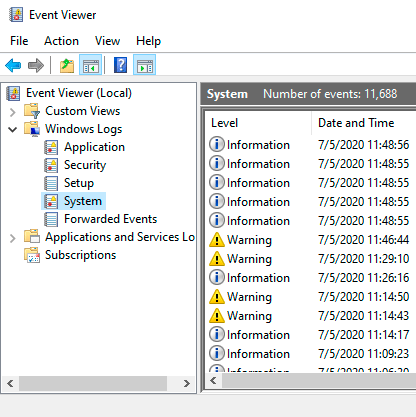Click the info icon of the 11:09:23 event
The image size is (416, 417).
click(217, 353)
